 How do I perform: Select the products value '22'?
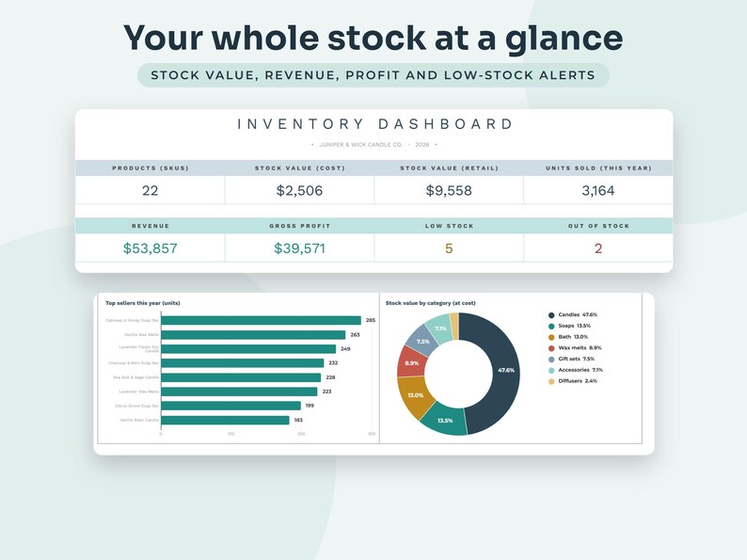(x=151, y=191)
